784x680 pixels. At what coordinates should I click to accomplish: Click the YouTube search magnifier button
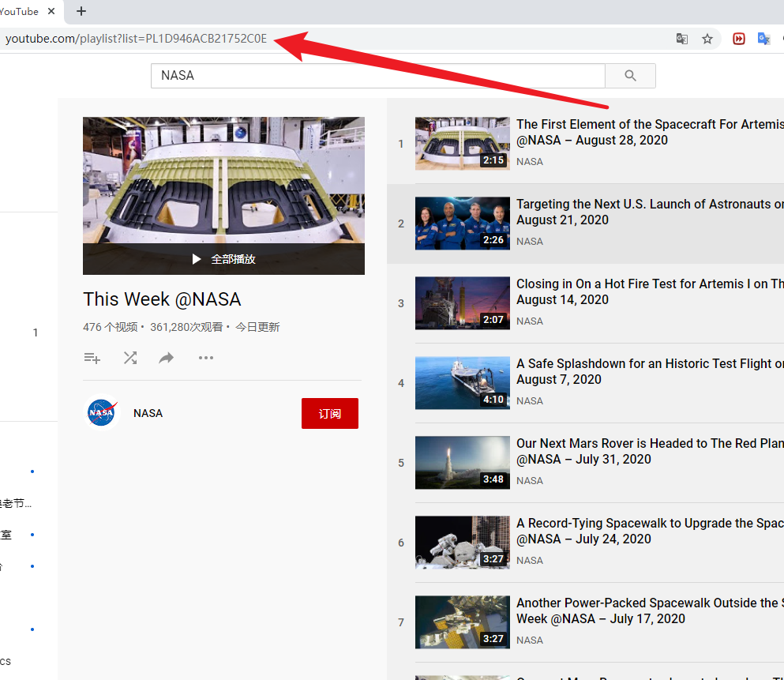(631, 76)
